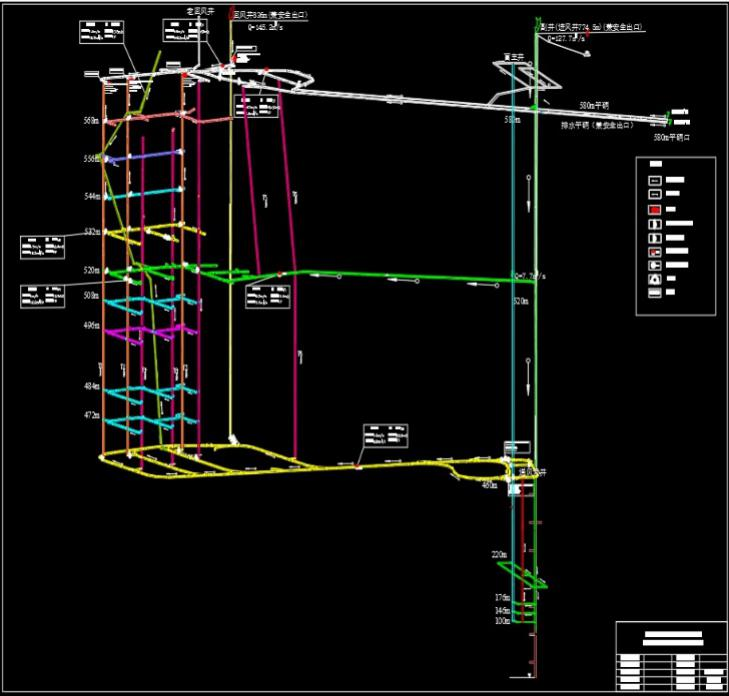
Task: Select the pink 568m level roadway
Action: tap(167, 117)
